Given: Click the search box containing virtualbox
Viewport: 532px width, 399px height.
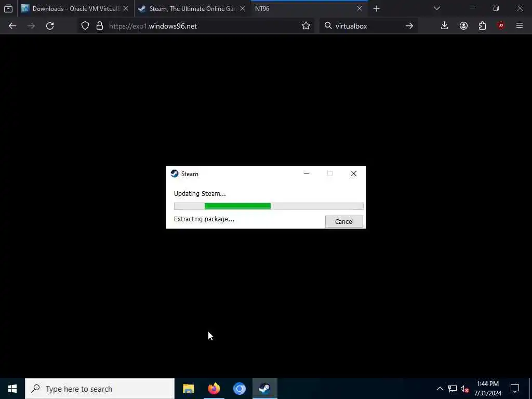Looking at the screenshot, I should pos(368,26).
